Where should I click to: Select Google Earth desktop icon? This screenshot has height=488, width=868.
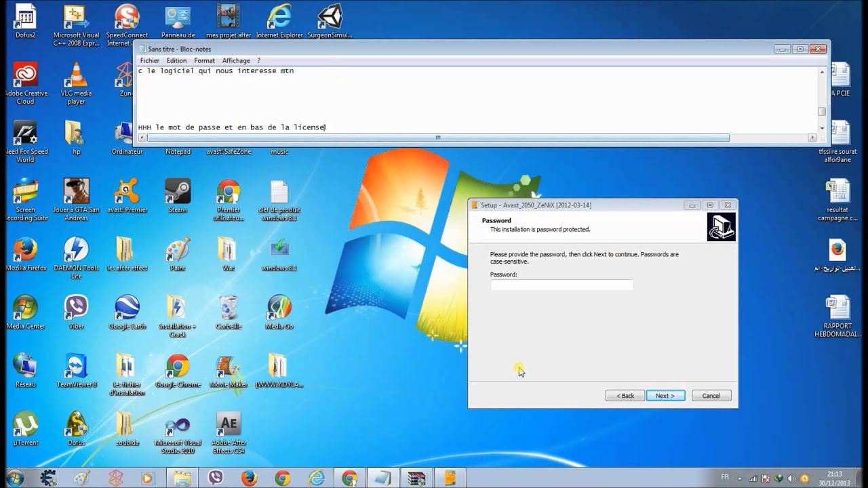coord(127,312)
